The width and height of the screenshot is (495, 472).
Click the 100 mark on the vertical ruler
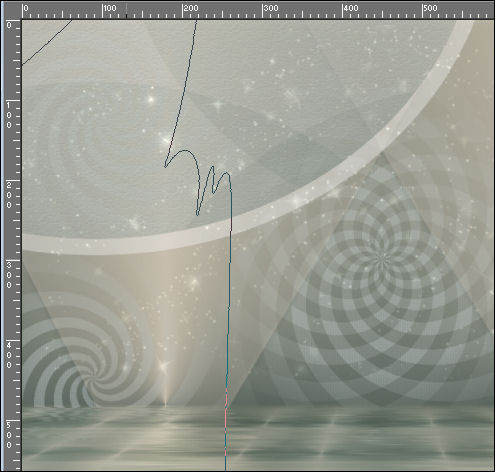pyautogui.click(x=9, y=115)
